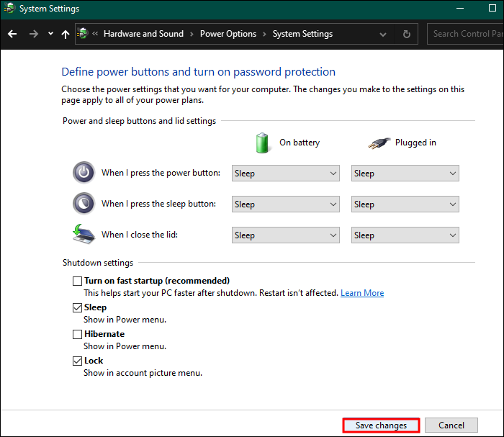This screenshot has width=504, height=437.
Task: Open power button On battery dropdown
Action: [286, 173]
